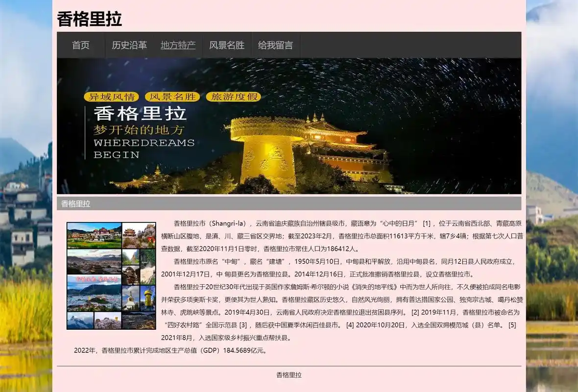Viewport: 578px width, 392px height.
Task: Click the 香格里拉 footer text link
Action: [289, 374]
